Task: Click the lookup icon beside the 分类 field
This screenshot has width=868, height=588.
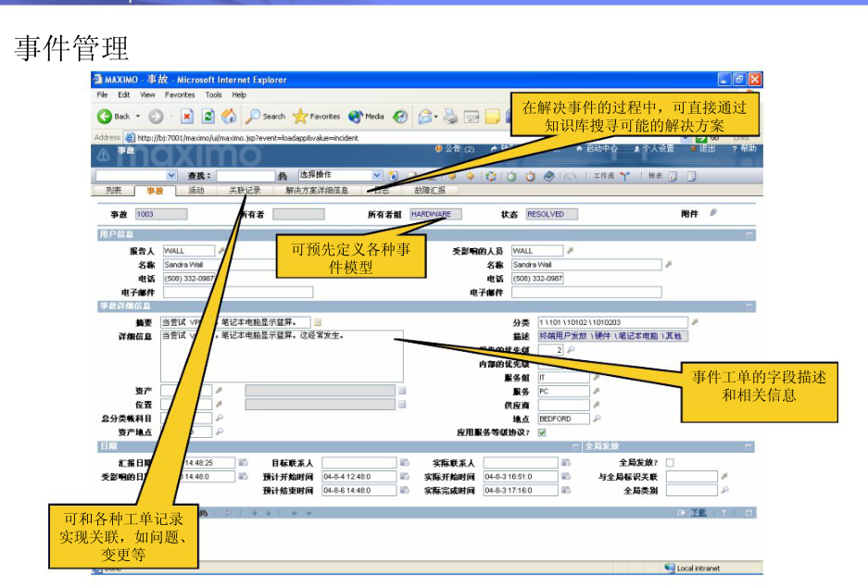Action: pyautogui.click(x=695, y=322)
